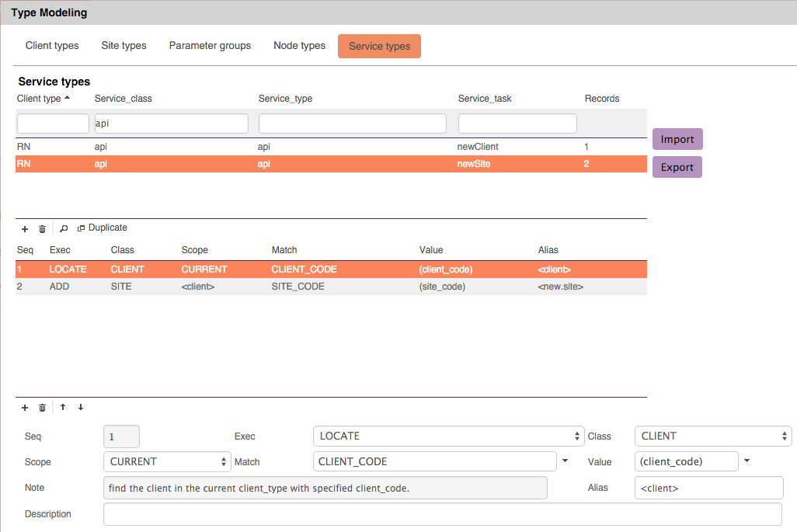Move selected step down with arrow icon
The height and width of the screenshot is (532, 797).
[x=80, y=408]
